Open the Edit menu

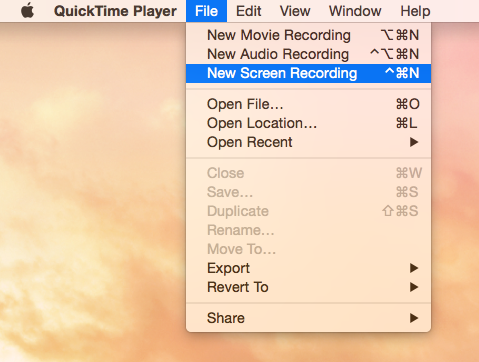click(248, 11)
